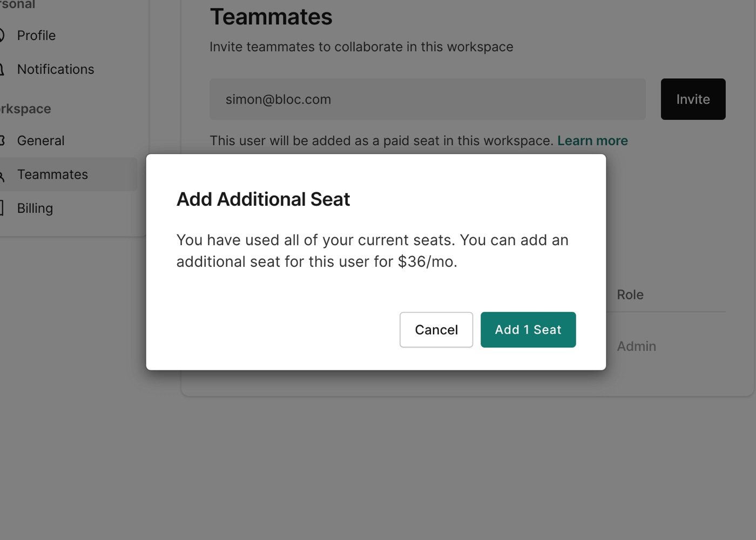The image size is (756, 540).
Task: Click the Admin role value
Action: click(636, 347)
